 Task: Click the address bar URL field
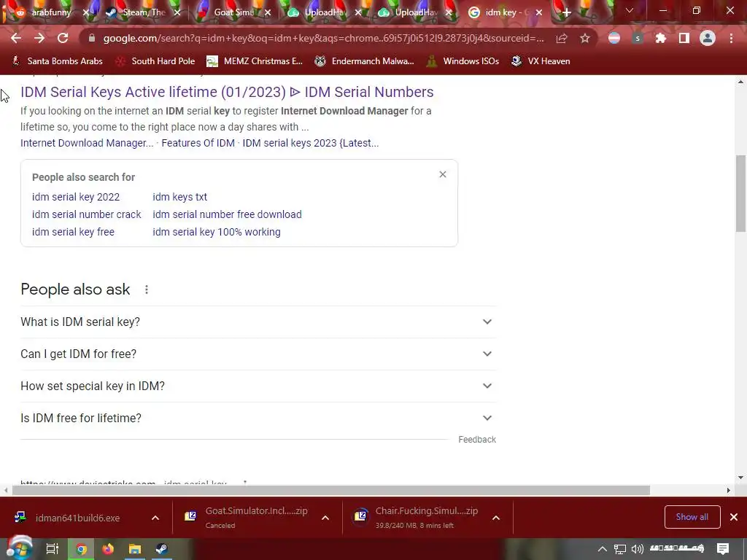pyautogui.click(x=323, y=38)
